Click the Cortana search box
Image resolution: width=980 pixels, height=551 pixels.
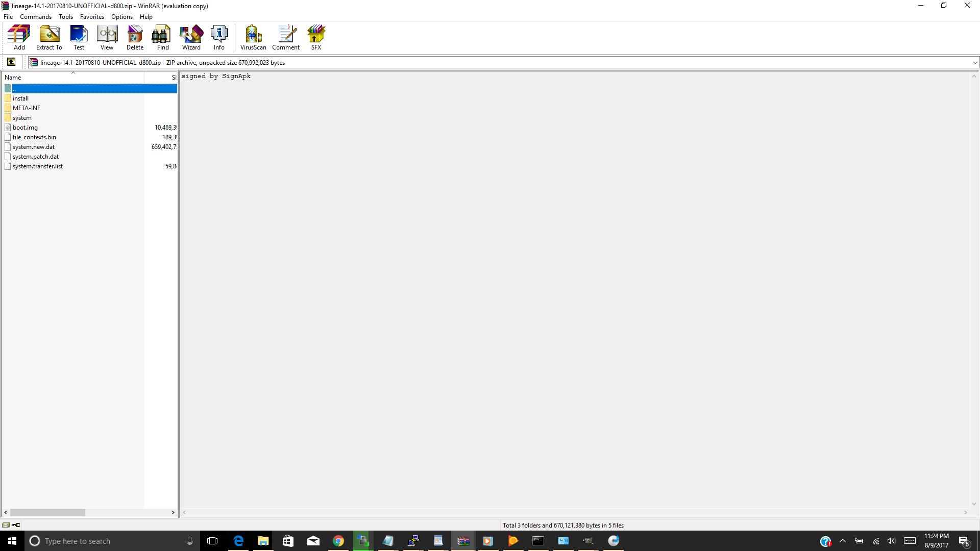click(111, 541)
